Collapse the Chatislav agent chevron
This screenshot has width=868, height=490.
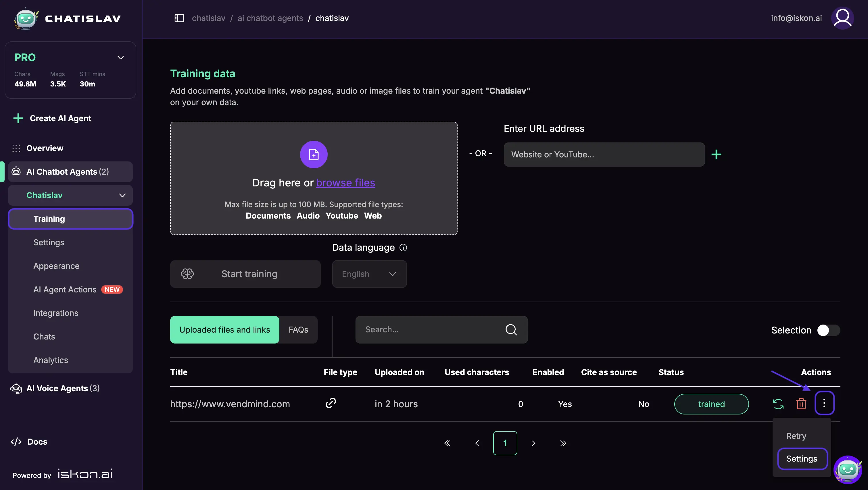click(122, 195)
